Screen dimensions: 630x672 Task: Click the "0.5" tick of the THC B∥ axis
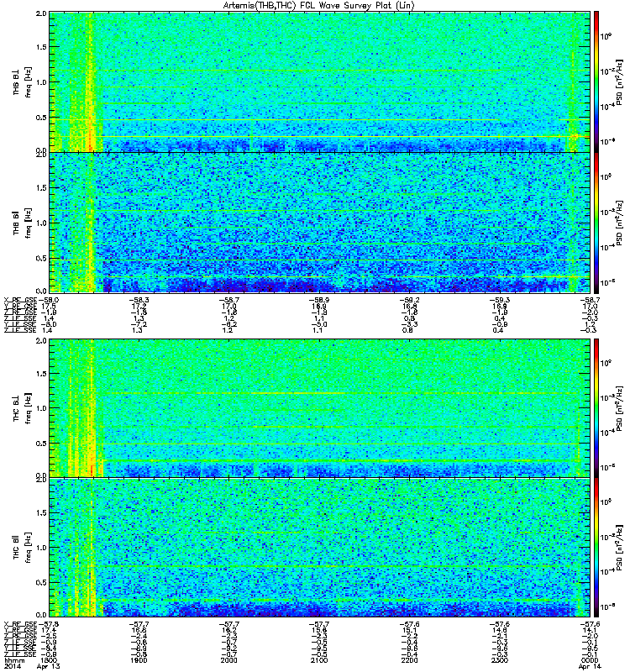(41, 582)
